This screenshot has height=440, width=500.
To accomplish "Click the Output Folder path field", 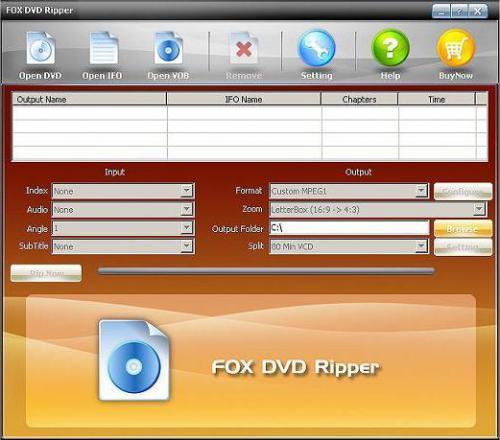I will [349, 228].
